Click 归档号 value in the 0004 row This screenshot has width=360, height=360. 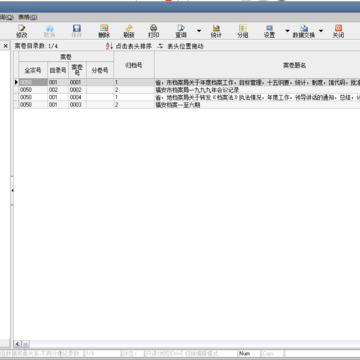(x=134, y=97)
